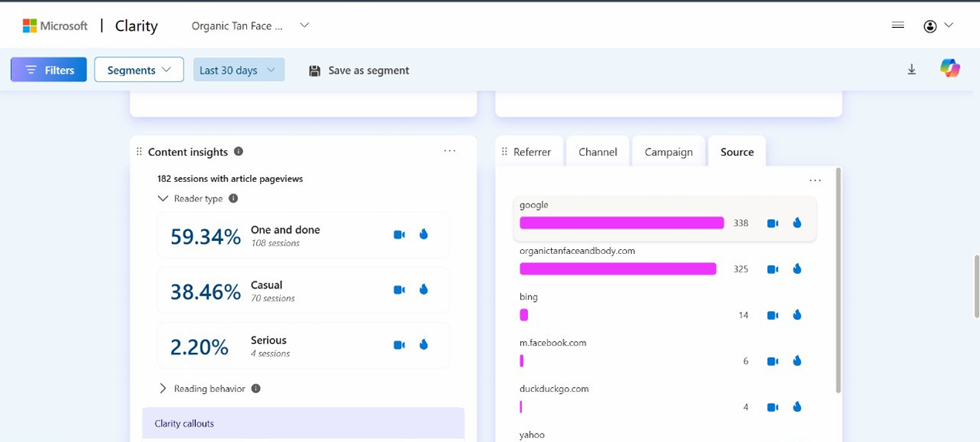Open recordings for Serious readers
This screenshot has height=442, width=980.
point(399,345)
